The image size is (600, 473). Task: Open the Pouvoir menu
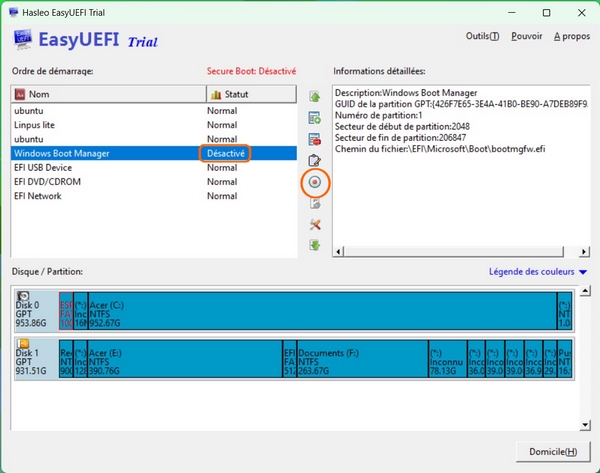pyautogui.click(x=526, y=37)
